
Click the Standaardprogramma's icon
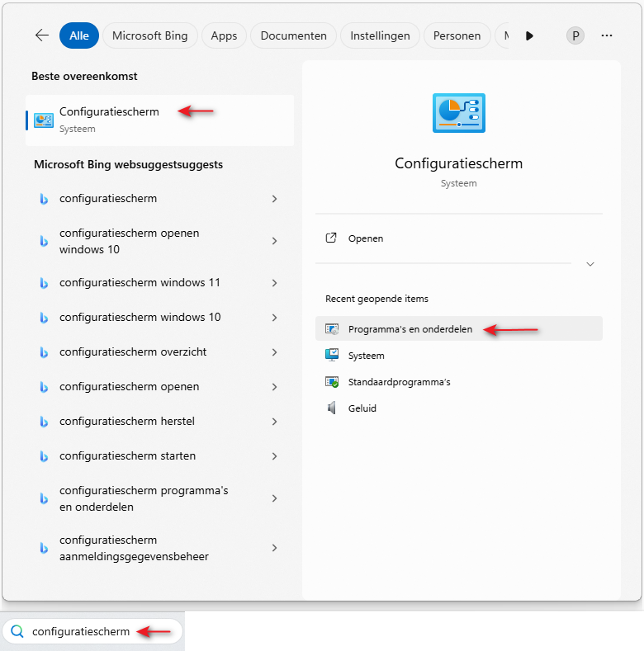[x=332, y=381]
